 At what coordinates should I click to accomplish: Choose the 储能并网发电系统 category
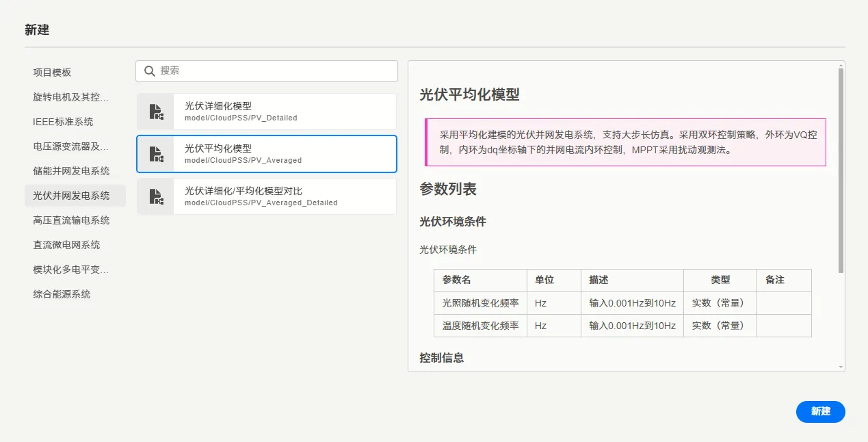[x=75, y=171]
